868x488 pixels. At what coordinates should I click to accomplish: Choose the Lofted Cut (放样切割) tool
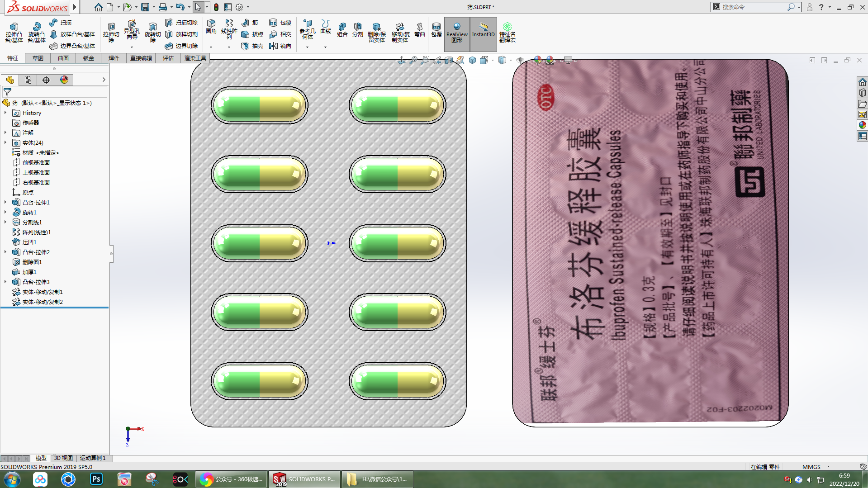coord(181,34)
